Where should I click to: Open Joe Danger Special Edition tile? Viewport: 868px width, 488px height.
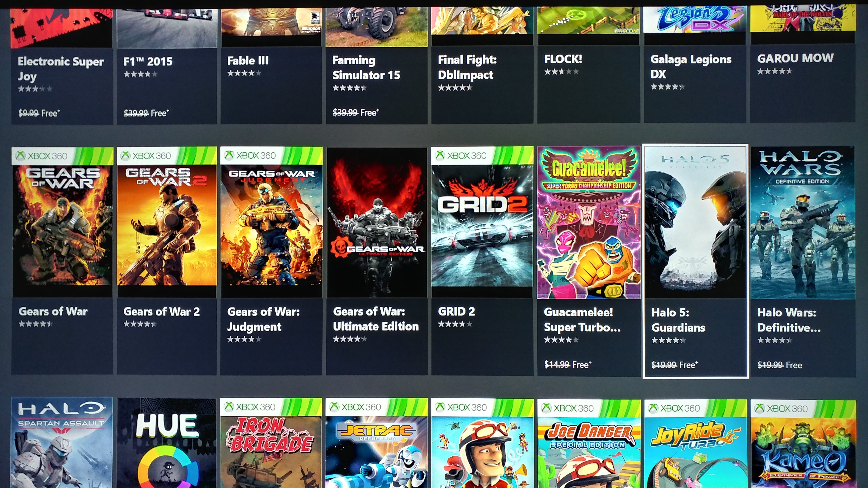point(589,443)
